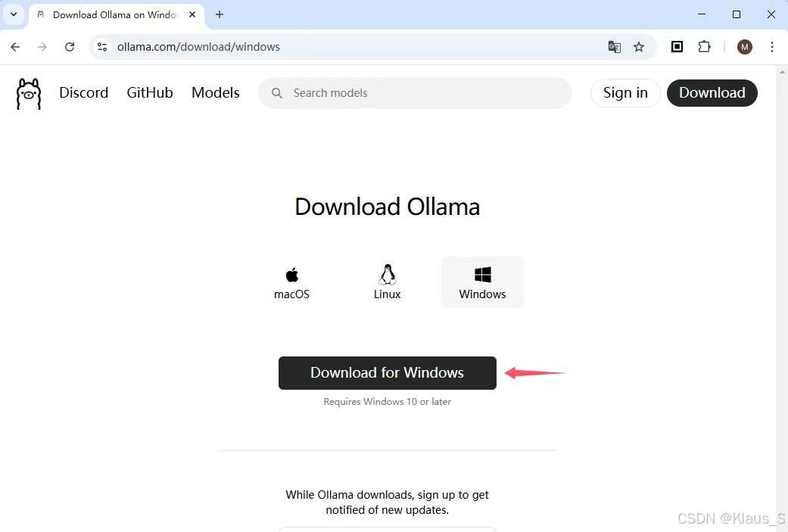This screenshot has height=532, width=788.
Task: Select the Windows download option
Action: [482, 282]
